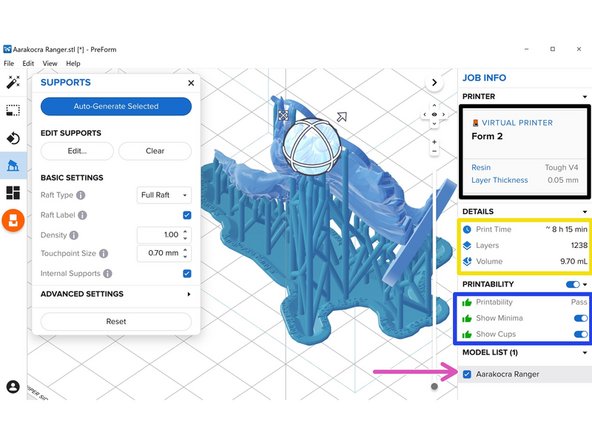
Task: Close the Supports panel
Action: pos(191,83)
